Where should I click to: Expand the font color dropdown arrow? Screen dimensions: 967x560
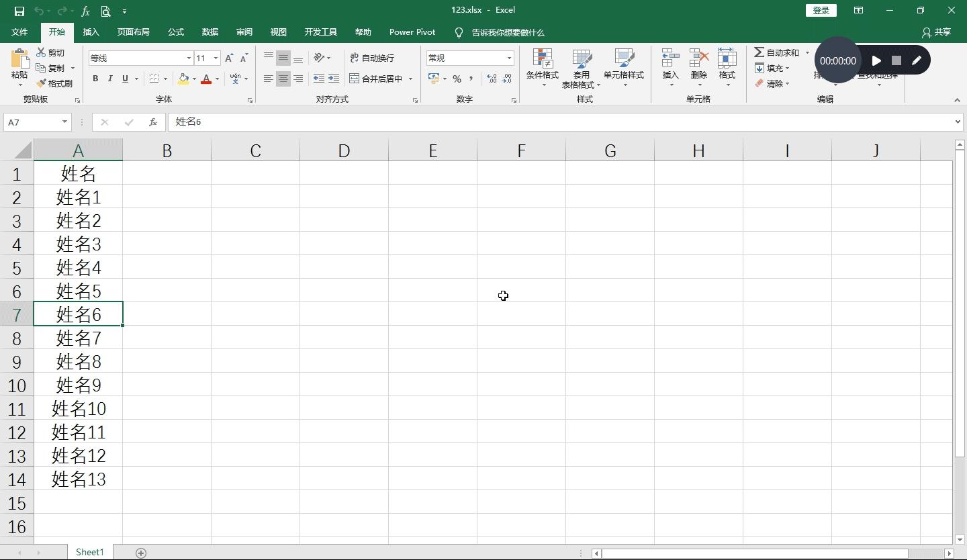coord(217,79)
